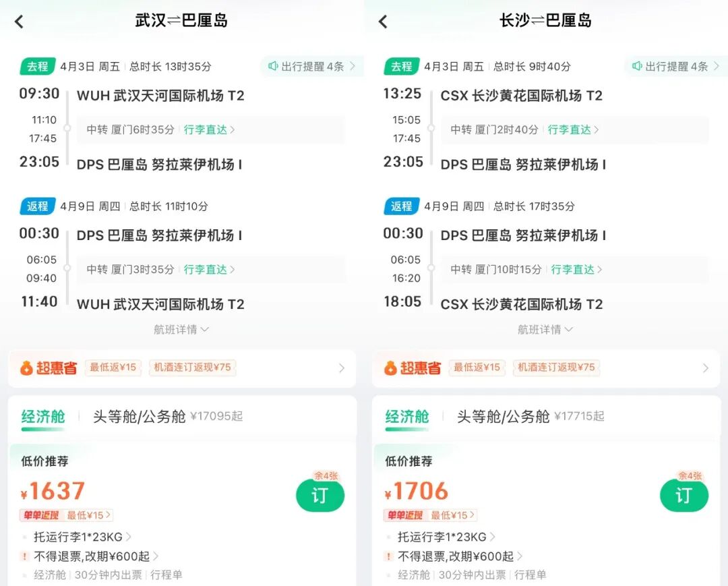Switch to the 经济舱 tab on Wuhan page

[x=43, y=418]
